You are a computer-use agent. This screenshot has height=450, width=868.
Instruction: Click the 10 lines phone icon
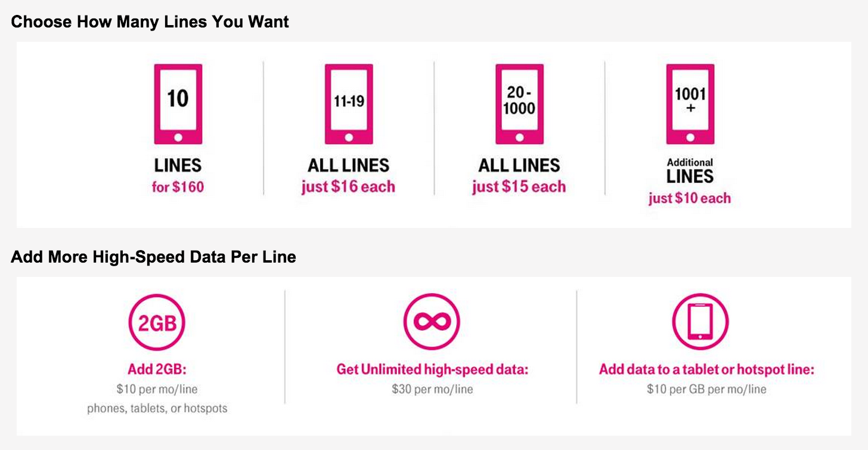tap(178, 104)
